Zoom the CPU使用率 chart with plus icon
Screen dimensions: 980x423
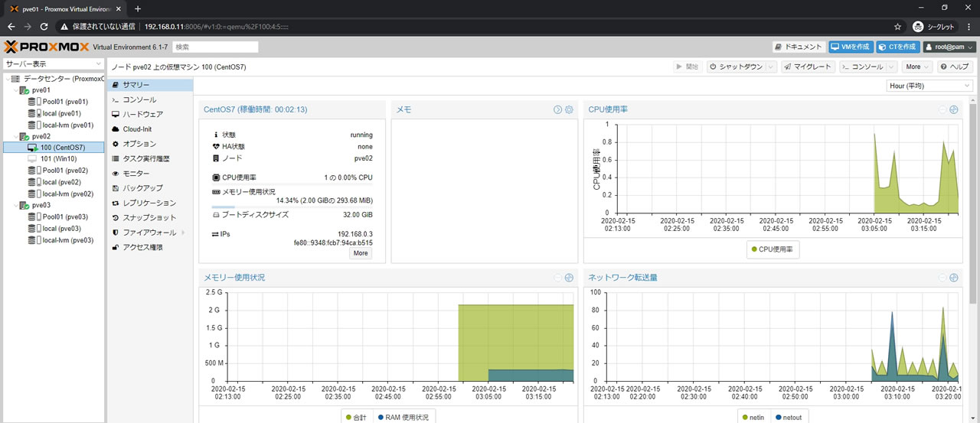click(x=954, y=109)
